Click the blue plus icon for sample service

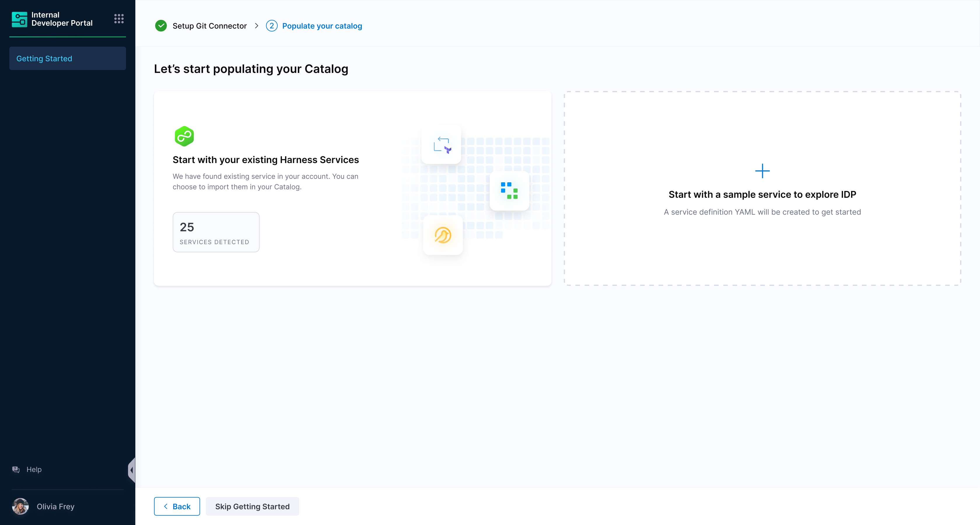coord(762,171)
